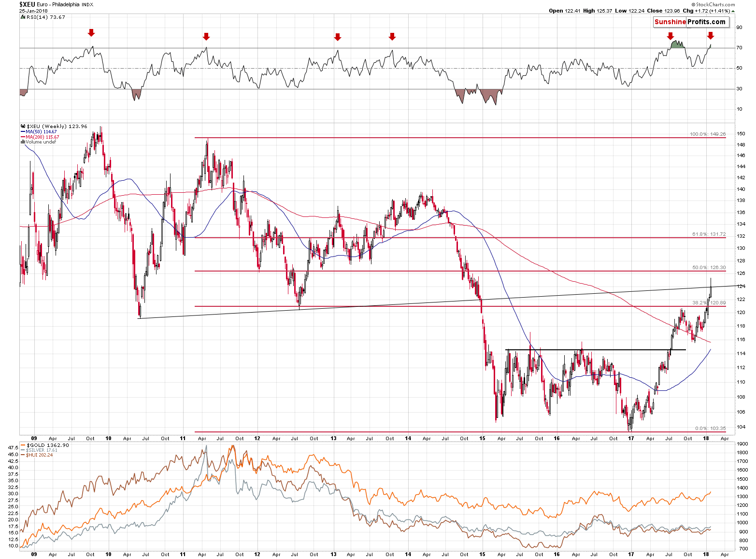Viewport: 756px width, 559px height.
Task: Click the red arrow above the April 2011 RSI peak
Action: pyautogui.click(x=206, y=37)
